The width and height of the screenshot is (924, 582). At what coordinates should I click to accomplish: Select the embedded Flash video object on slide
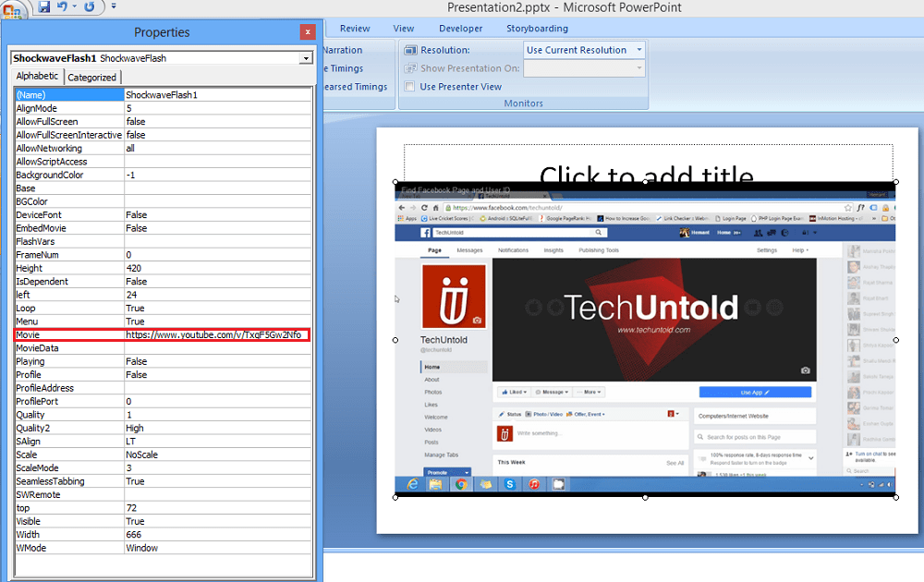(x=645, y=339)
